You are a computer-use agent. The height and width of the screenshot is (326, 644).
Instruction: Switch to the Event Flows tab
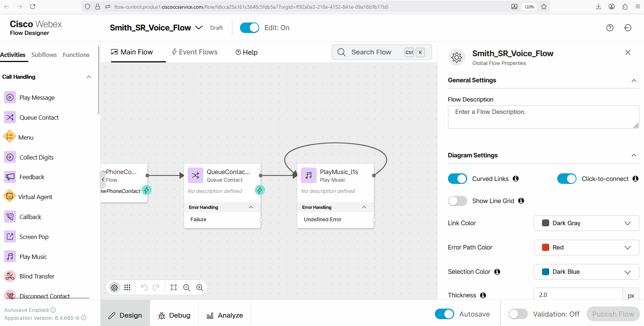[195, 52]
